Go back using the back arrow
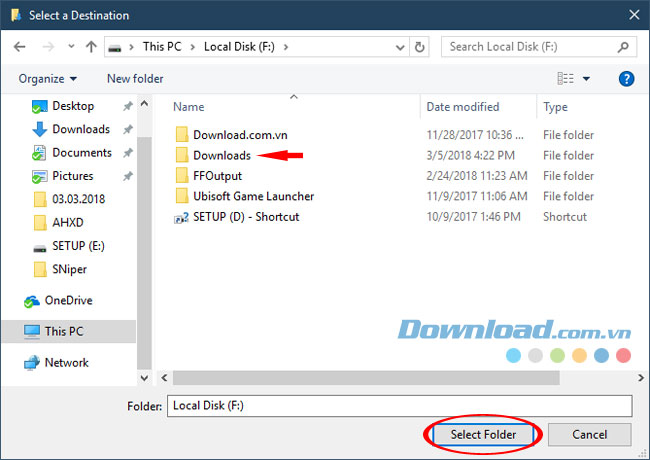The image size is (650, 460). (x=19, y=47)
